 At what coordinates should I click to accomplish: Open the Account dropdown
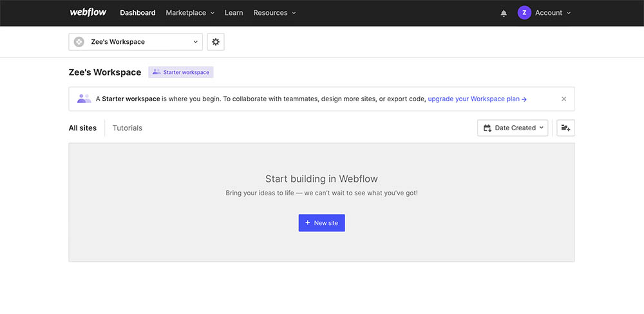[x=553, y=13]
